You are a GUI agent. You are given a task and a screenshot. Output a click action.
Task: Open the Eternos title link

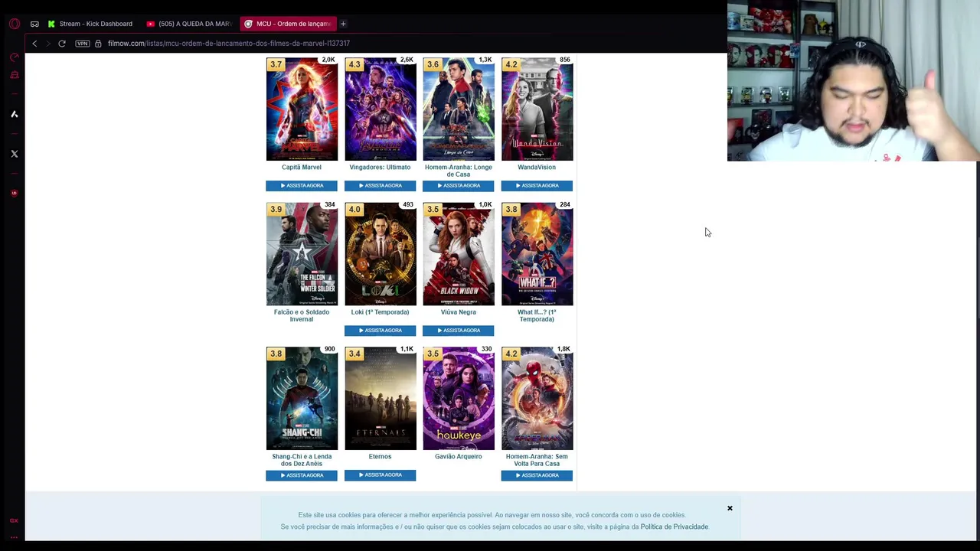click(381, 457)
